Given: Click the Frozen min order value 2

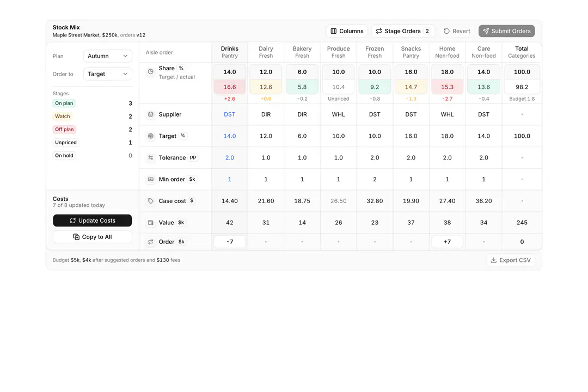Looking at the screenshot, I should (x=375, y=179).
